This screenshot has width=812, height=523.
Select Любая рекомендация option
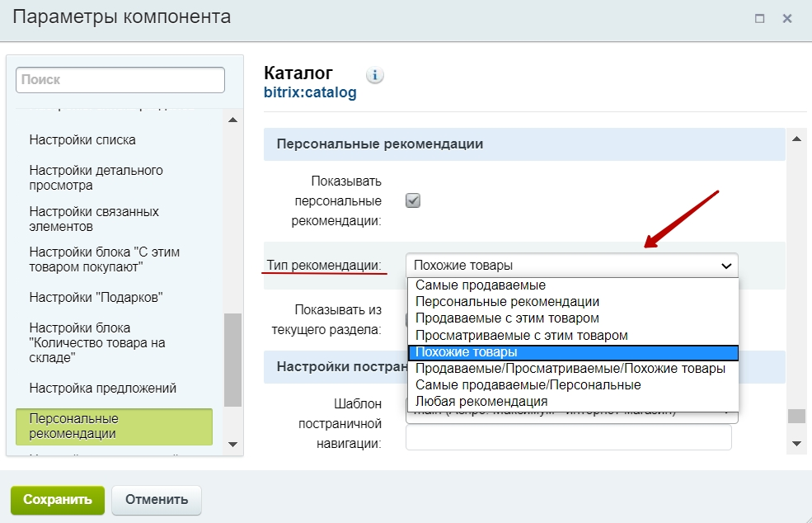click(481, 402)
